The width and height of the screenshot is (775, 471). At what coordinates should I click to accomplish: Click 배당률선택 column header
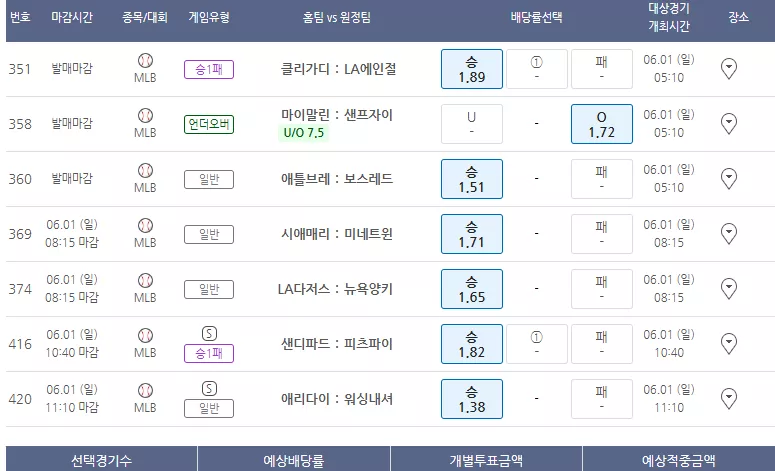[536, 18]
